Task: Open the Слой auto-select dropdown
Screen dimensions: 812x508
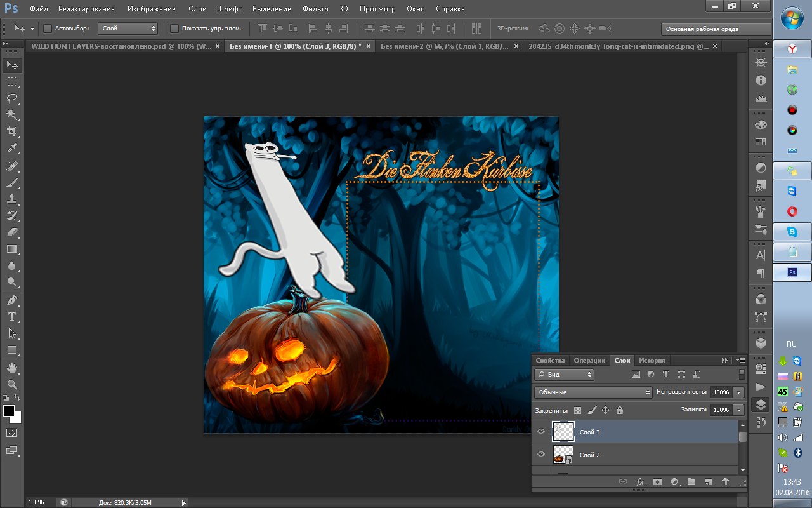Action: pyautogui.click(x=128, y=29)
